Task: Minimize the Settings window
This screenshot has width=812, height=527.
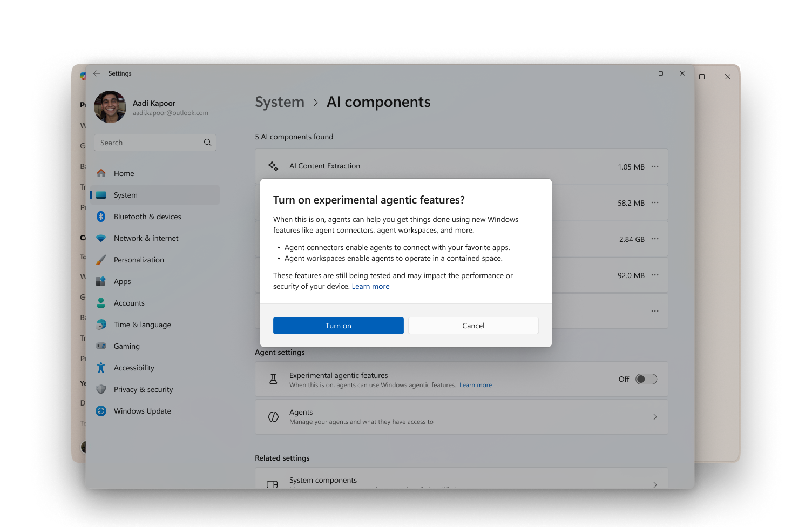Action: (639, 73)
